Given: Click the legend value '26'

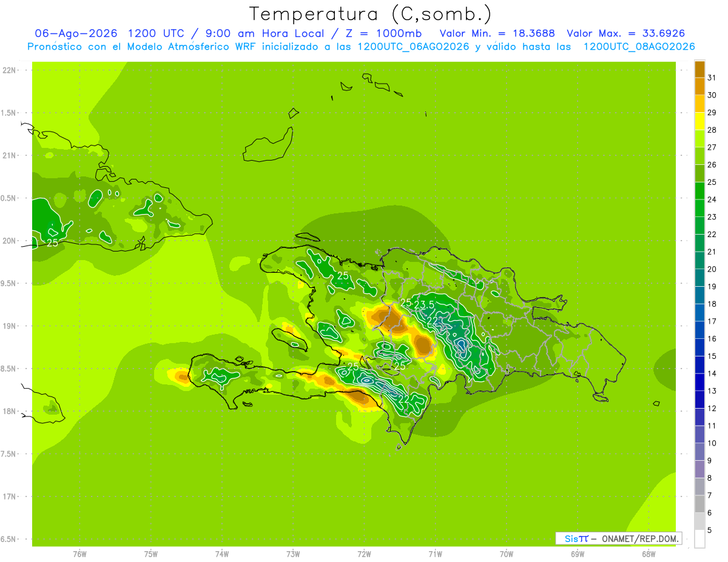Looking at the screenshot, I should click(712, 164).
